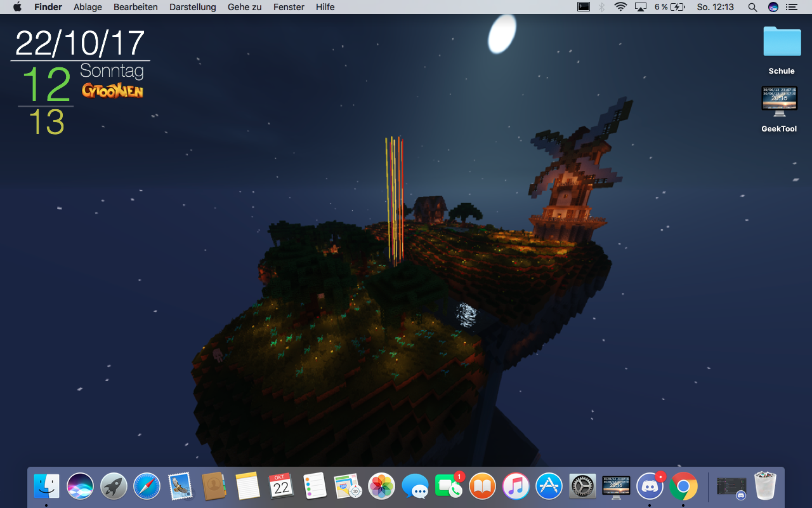Open the Trash in the Dock
The width and height of the screenshot is (812, 508).
click(766, 486)
